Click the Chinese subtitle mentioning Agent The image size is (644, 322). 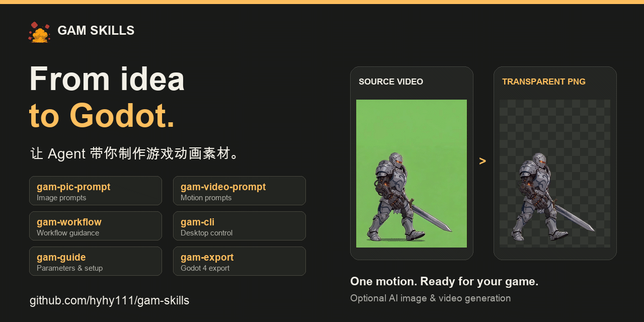point(135,153)
